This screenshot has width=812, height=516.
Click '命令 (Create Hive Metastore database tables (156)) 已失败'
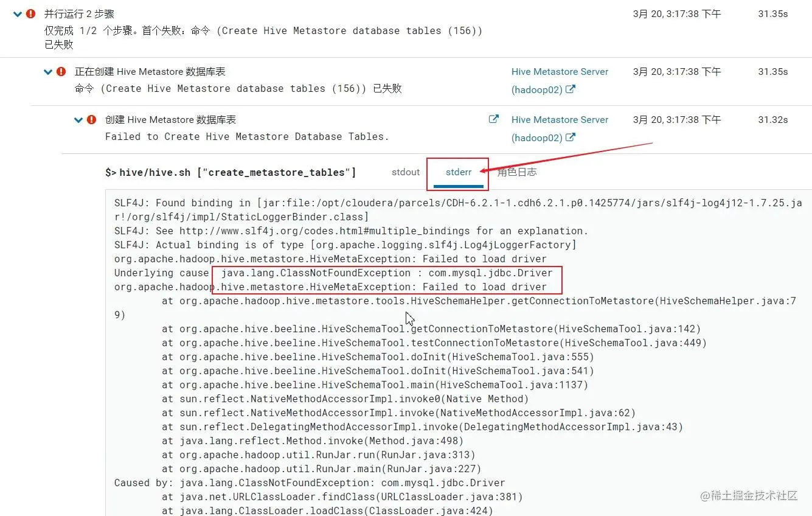point(238,88)
